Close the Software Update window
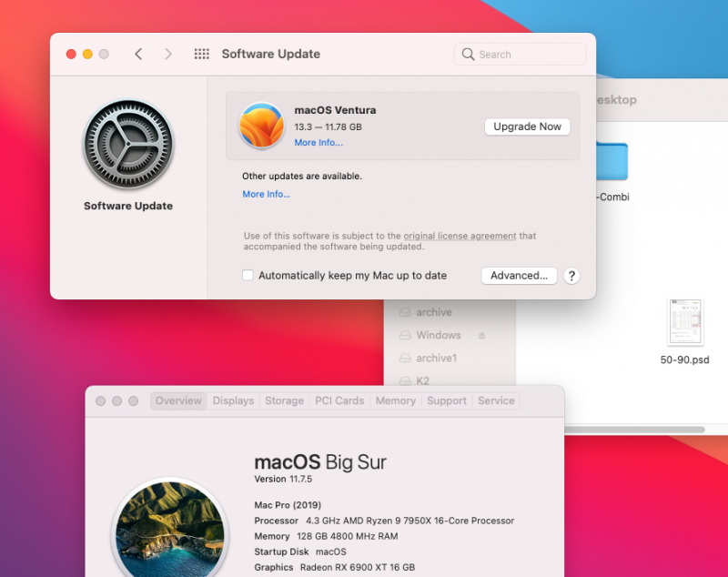 (71, 55)
